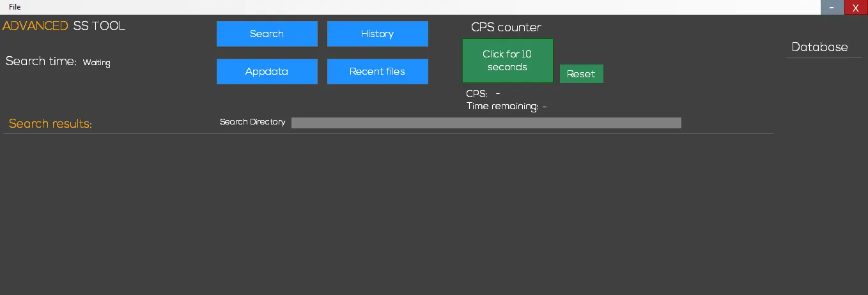Click the ADVANCED SS TOOL title
The image size is (868, 295).
pos(64,26)
